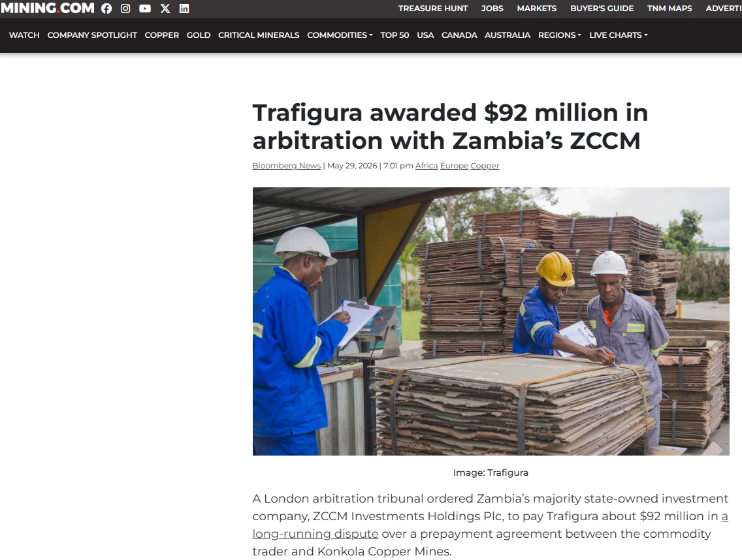
Task: Open the Jobs link in top bar
Action: (x=492, y=8)
